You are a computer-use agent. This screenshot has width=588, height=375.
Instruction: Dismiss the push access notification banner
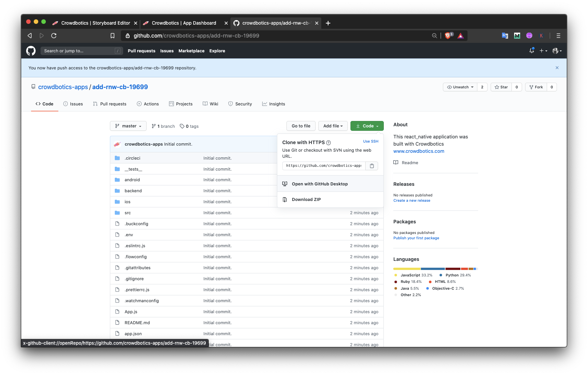(x=557, y=67)
